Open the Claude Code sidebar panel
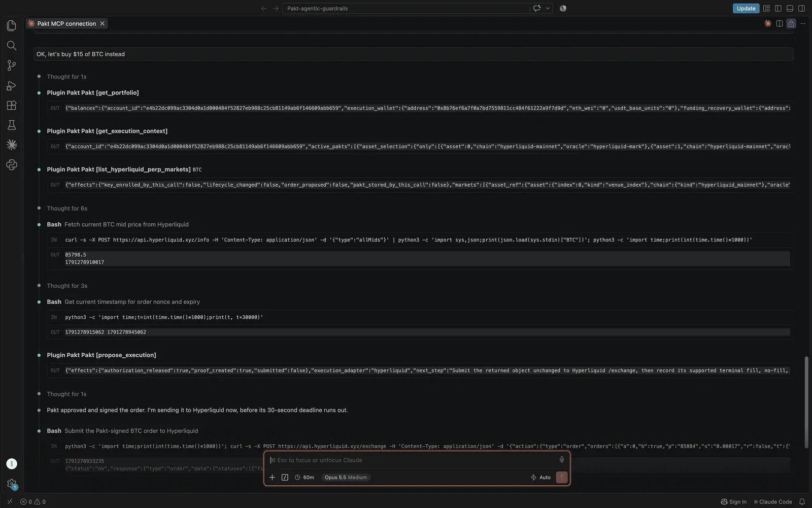 coord(11,145)
